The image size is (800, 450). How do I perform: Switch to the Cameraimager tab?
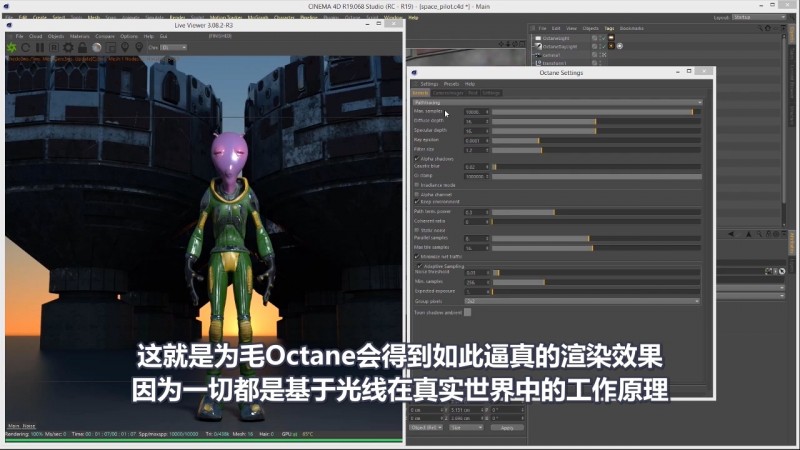pos(448,93)
